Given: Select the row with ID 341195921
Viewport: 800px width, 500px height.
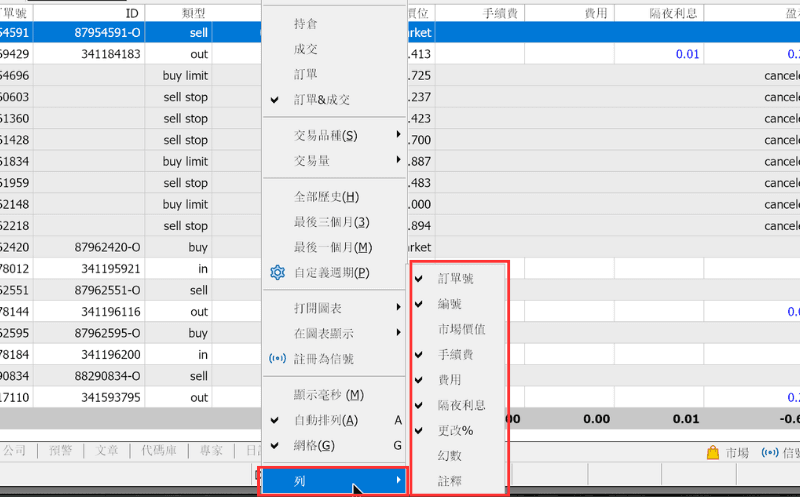Looking at the screenshot, I should pyautogui.click(x=111, y=269).
